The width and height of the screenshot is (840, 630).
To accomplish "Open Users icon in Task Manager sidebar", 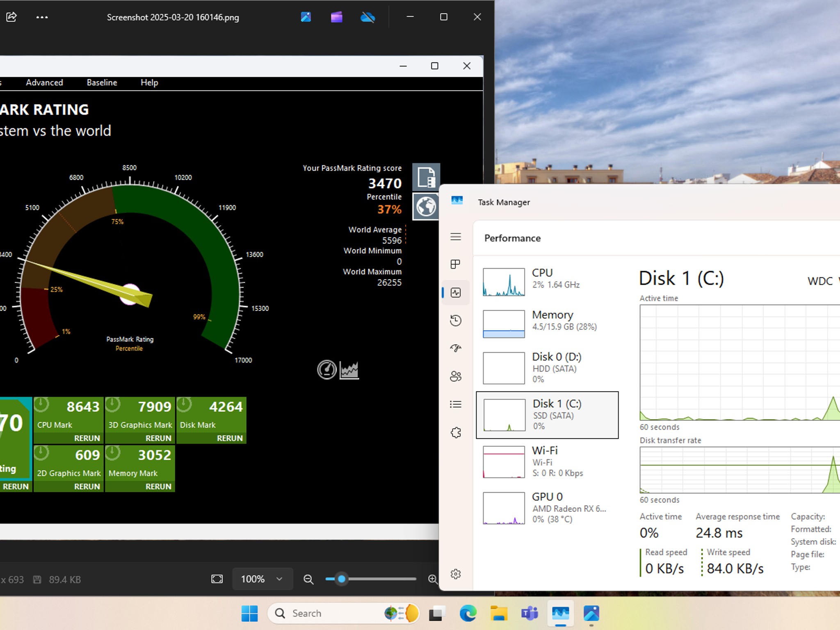I will [x=456, y=376].
